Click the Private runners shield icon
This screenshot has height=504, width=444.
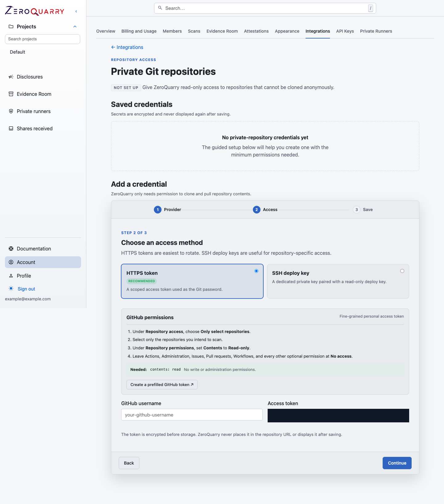coord(11,111)
